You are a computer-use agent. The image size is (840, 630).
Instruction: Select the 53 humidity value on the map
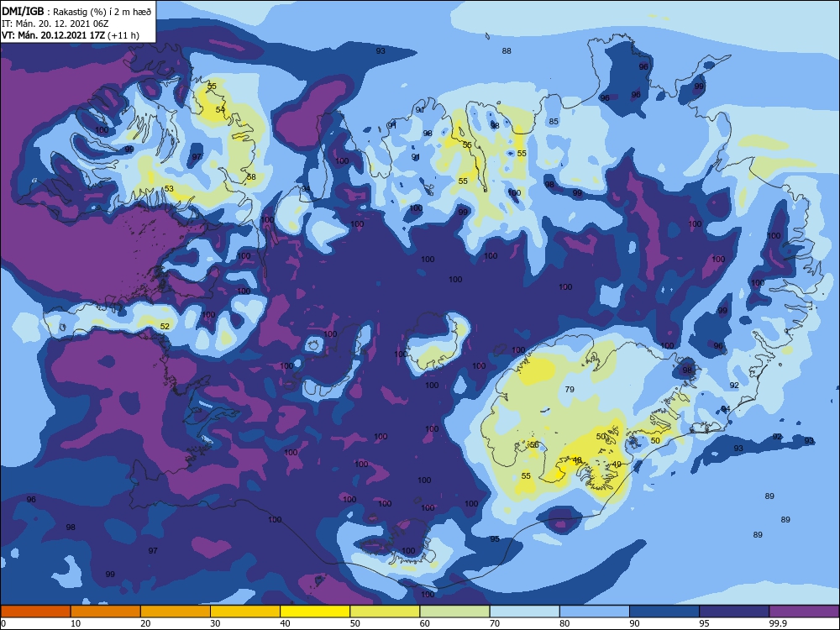click(x=169, y=188)
